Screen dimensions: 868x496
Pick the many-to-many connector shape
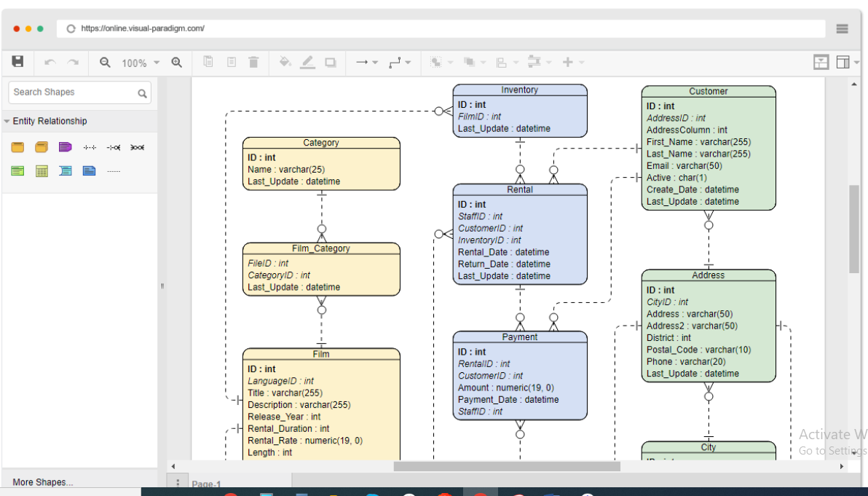(137, 148)
